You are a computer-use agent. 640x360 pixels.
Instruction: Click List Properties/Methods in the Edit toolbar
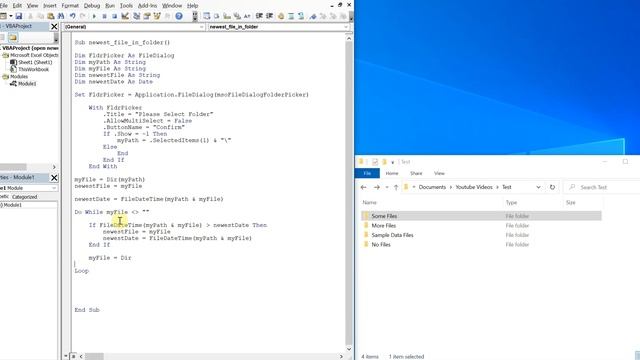click(207, 16)
